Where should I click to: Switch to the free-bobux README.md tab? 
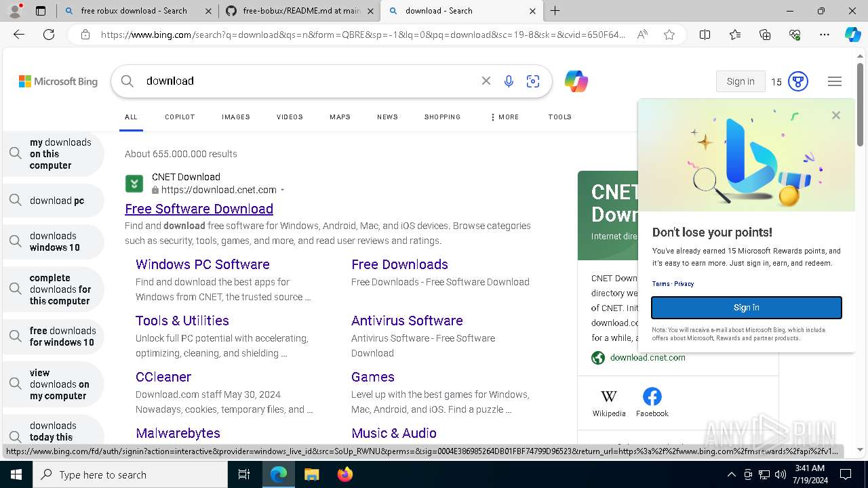(x=301, y=11)
